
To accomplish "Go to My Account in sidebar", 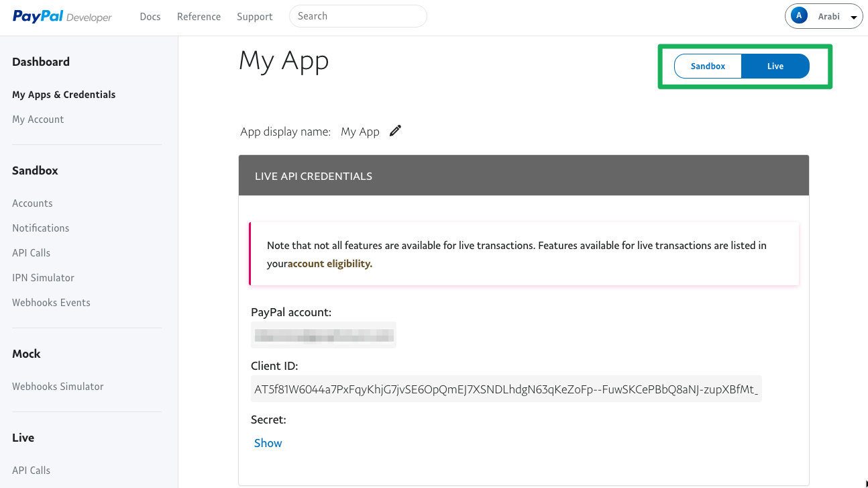I will (x=38, y=119).
